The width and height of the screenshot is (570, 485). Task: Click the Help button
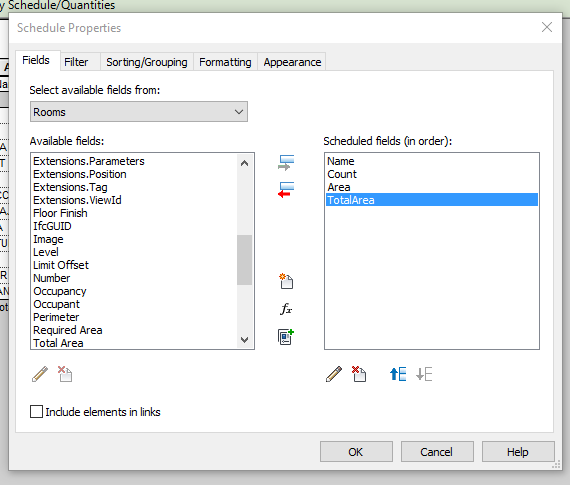tap(518, 452)
